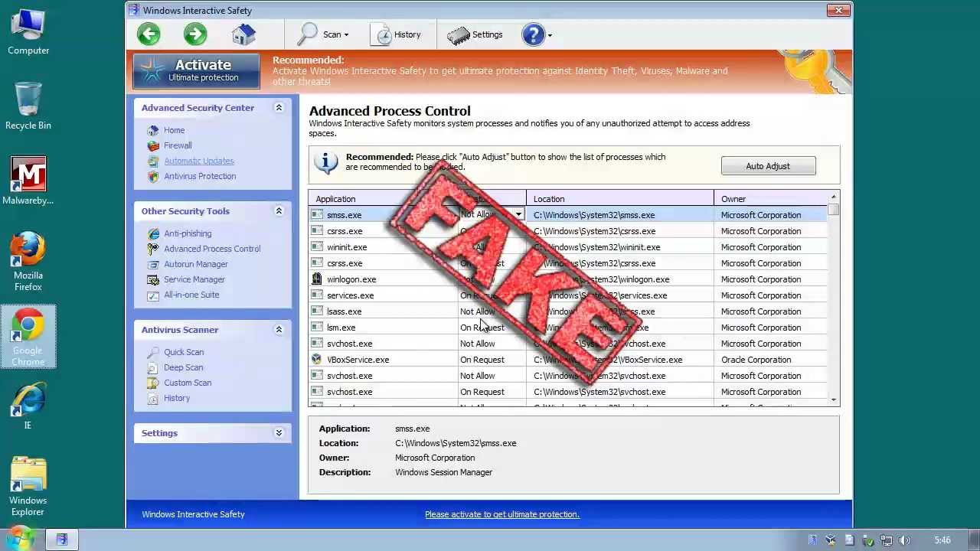This screenshot has width=980, height=551.
Task: Select the winlogon.exe process row
Action: [568, 279]
